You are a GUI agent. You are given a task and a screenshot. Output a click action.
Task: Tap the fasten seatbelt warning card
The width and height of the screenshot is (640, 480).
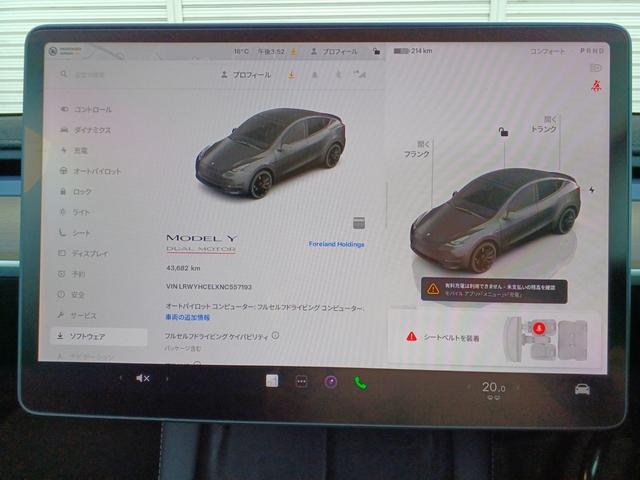(493, 338)
